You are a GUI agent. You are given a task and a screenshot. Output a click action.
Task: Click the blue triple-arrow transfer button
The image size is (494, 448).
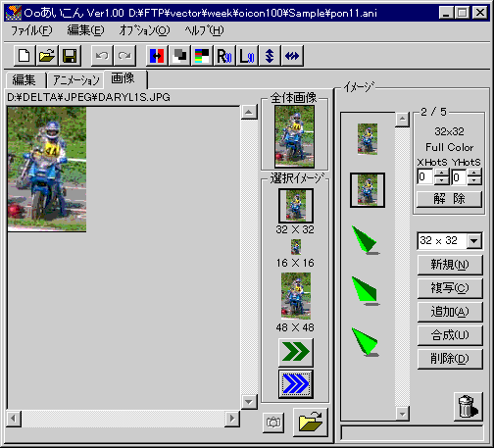pos(296,384)
